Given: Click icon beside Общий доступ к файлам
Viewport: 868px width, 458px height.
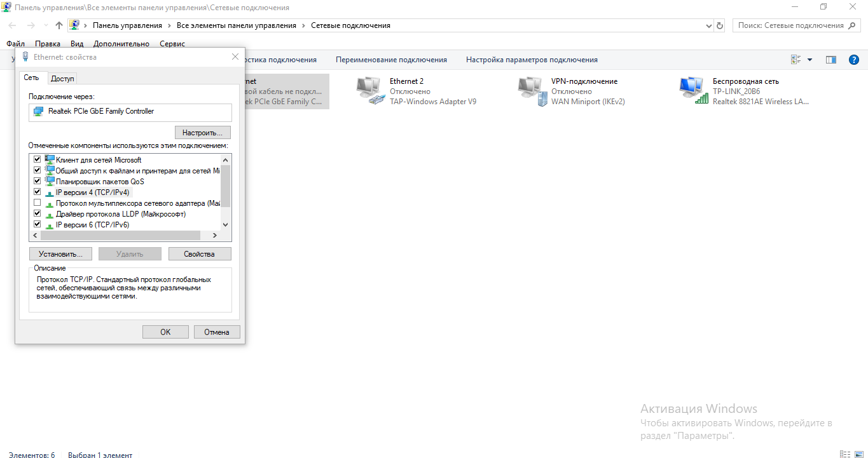Looking at the screenshot, I should pos(50,170).
